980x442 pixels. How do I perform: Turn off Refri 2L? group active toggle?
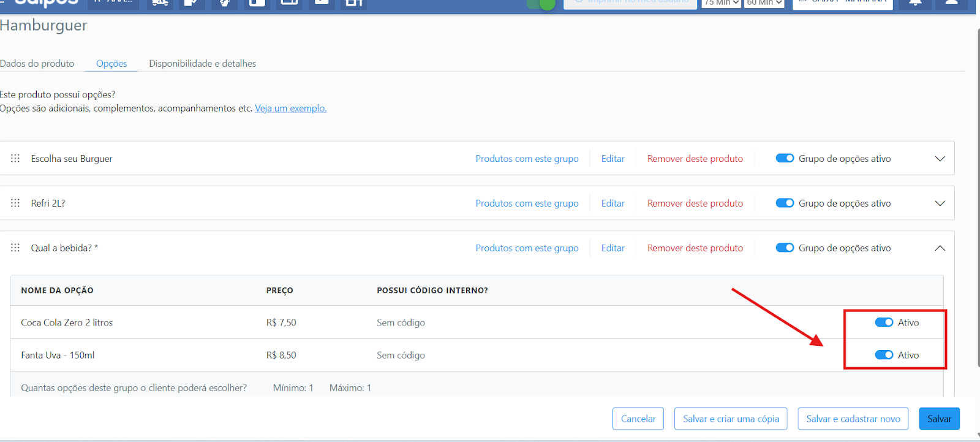tap(785, 203)
